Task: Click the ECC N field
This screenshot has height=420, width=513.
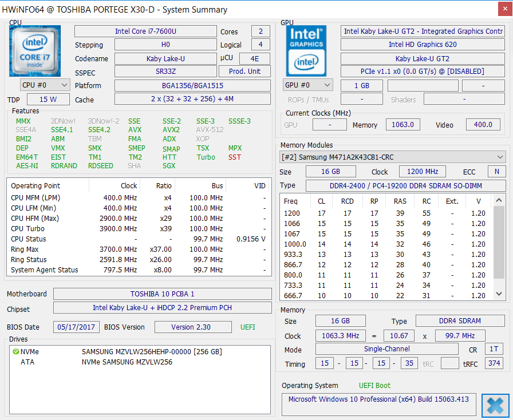Action: (497, 172)
